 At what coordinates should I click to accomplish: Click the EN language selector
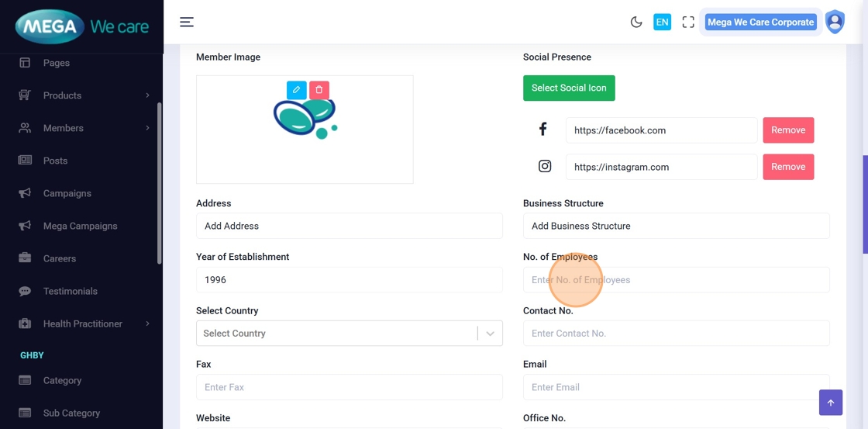coord(662,22)
